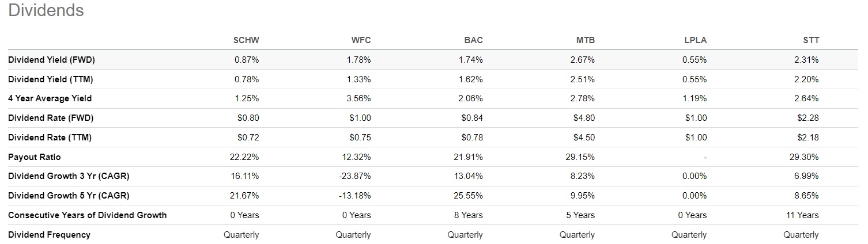Select the STT column header
The width and height of the screenshot is (868, 244).
point(810,40)
